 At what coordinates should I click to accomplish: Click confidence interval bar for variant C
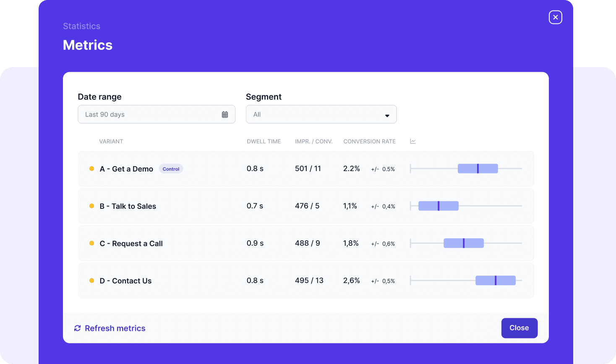click(464, 243)
